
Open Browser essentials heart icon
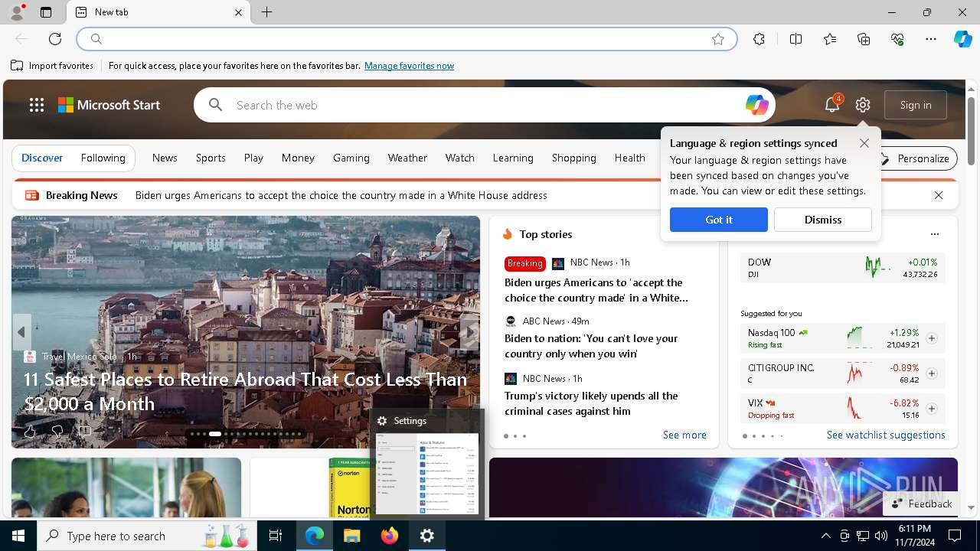897,39
